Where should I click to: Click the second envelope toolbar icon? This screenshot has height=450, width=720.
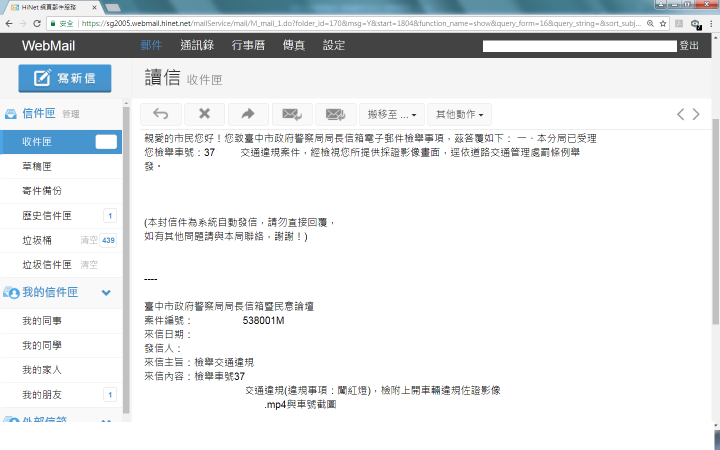[x=336, y=114]
